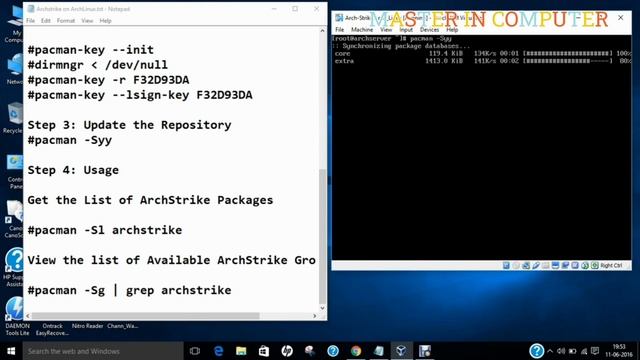This screenshot has width=640, height=360.
Task: Open the HP taskbar icon
Action: [287, 351]
